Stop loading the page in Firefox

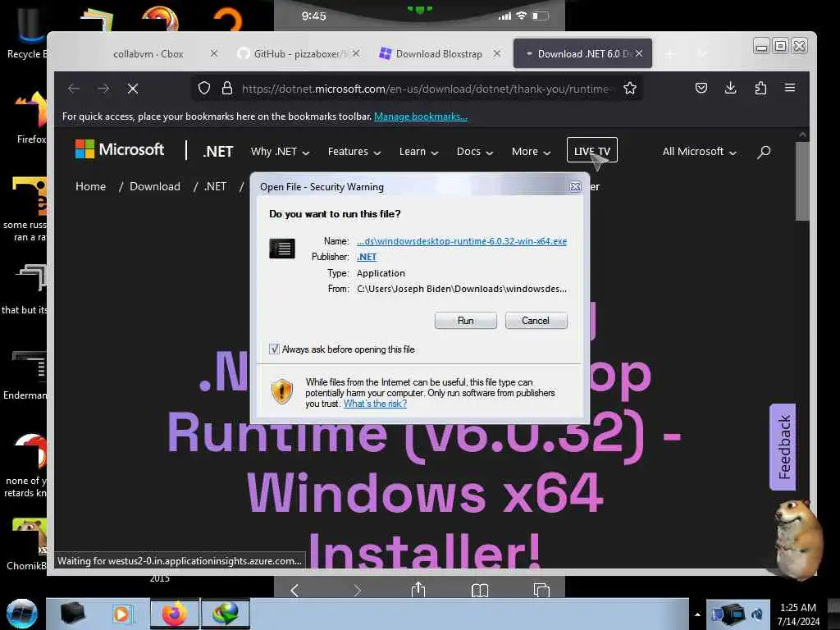click(133, 89)
